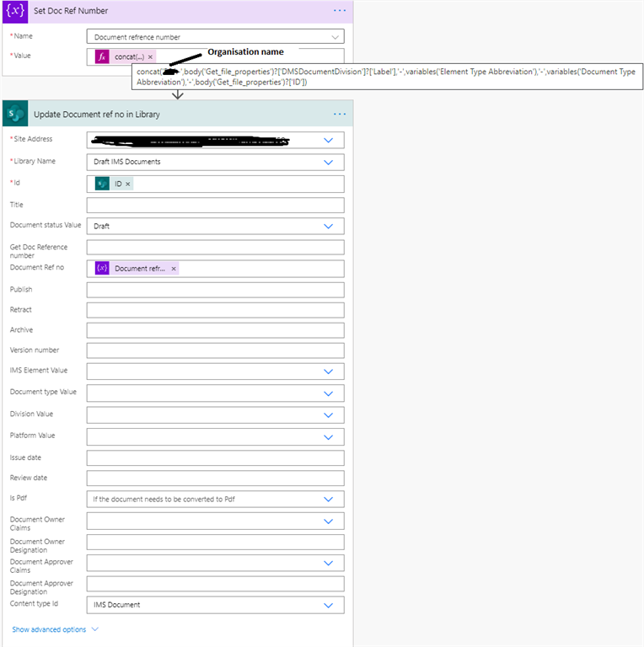Screen dimensions: 644x647
Task: Open the Library Name dropdown
Action: coord(328,162)
